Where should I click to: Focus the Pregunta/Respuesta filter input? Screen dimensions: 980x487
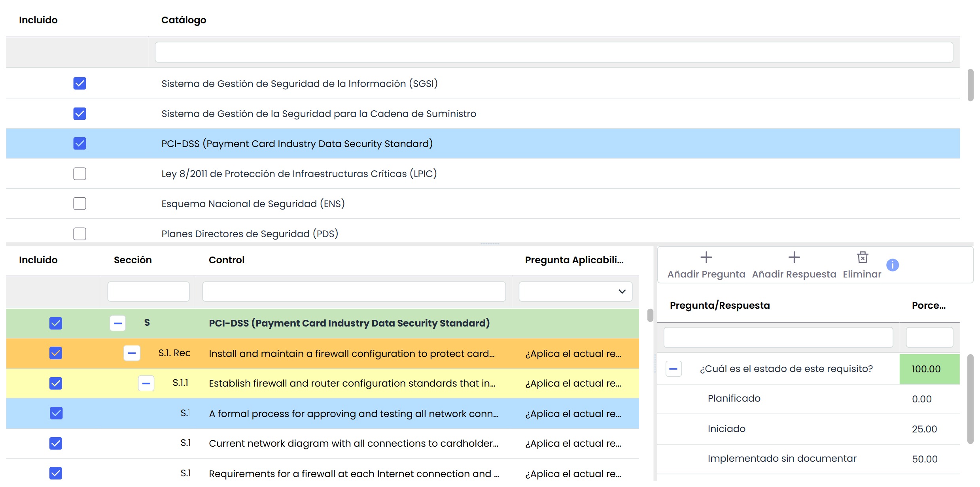(778, 337)
